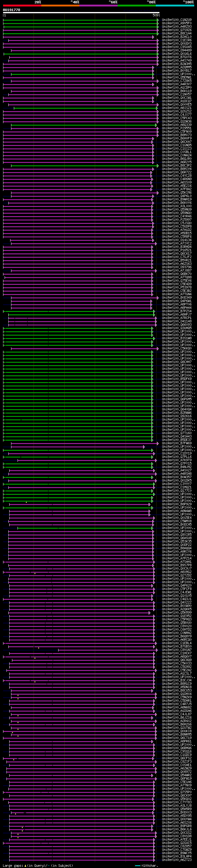This screenshot has height=868, width=197.
Task: Select the UniRef100_B5DFK9 label
Action: point(177,379)
